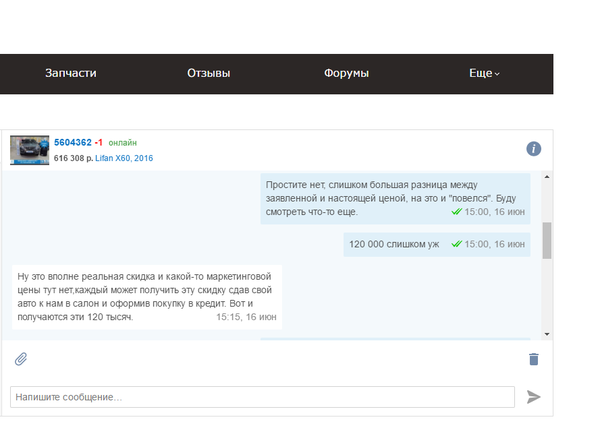Go to the 'Отзывы' section
This screenshot has height=430, width=600.
[x=209, y=74]
